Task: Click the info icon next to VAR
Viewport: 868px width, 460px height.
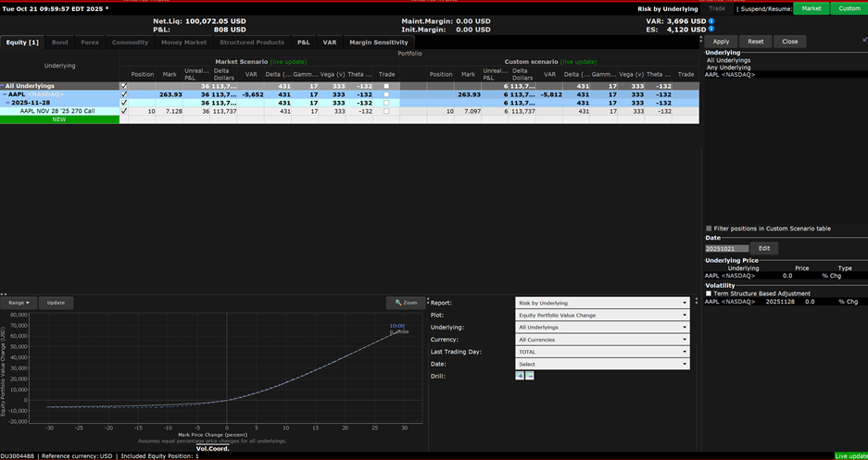Action: (711, 19)
